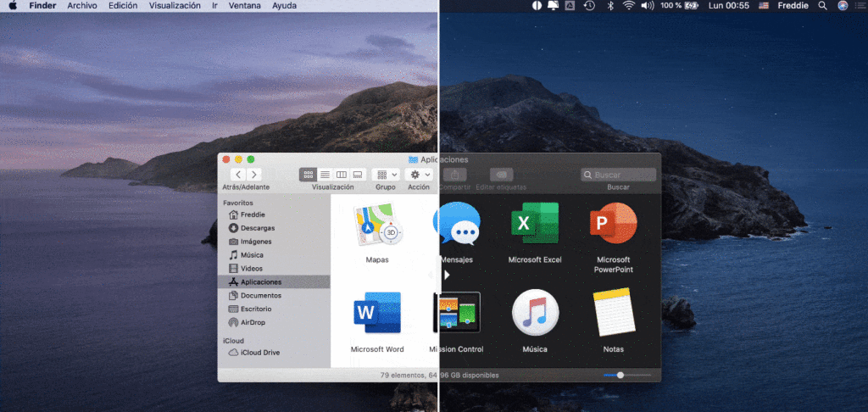Open the Notas app icon
Image resolution: width=868 pixels, height=412 pixels.
tap(613, 314)
